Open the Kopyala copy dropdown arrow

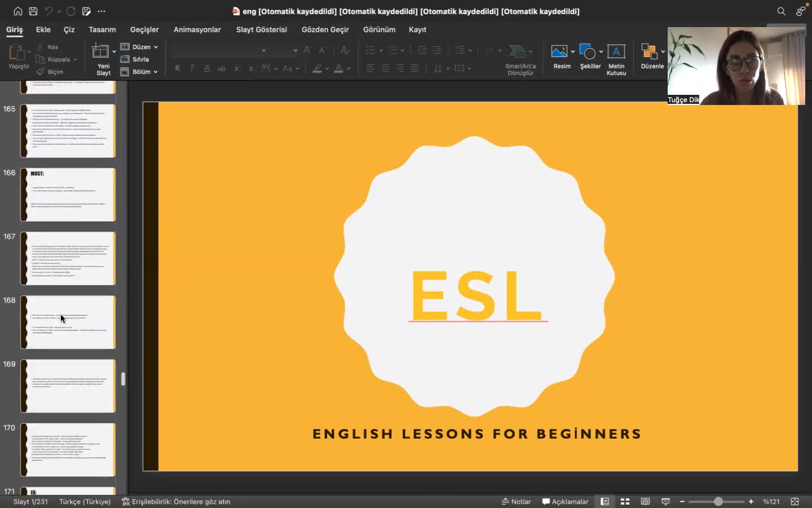point(75,59)
